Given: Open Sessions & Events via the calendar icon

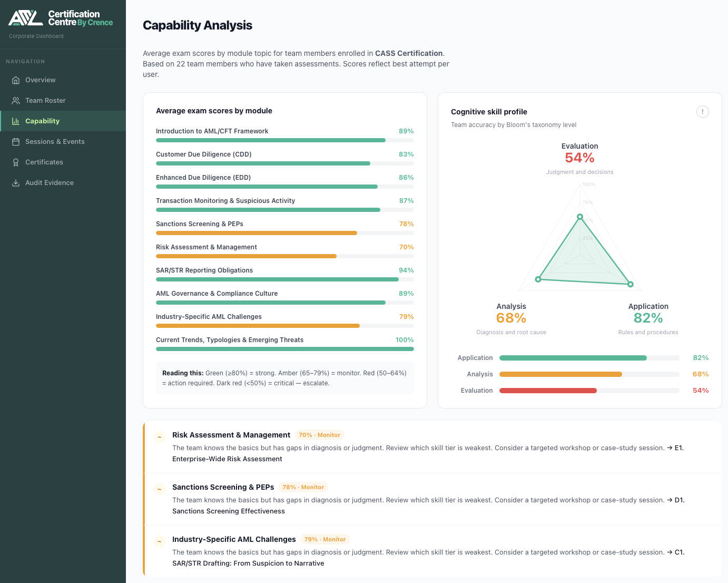Looking at the screenshot, I should tap(15, 141).
